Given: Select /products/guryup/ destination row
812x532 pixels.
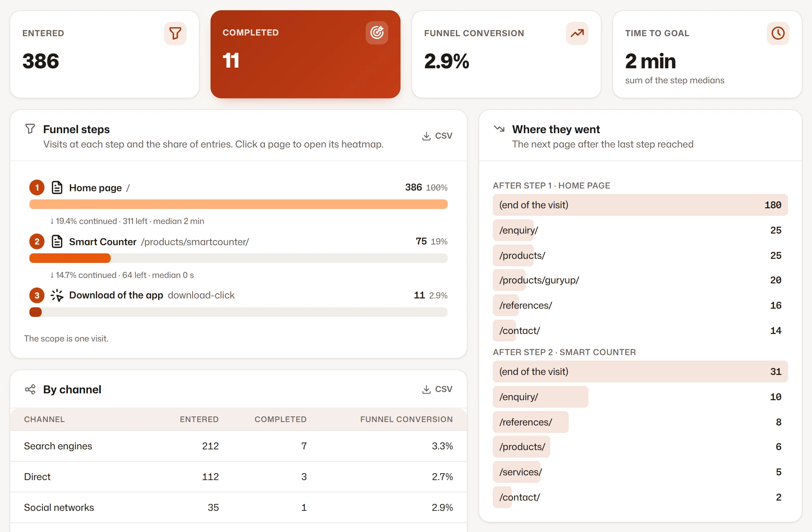Looking at the screenshot, I should point(640,280).
